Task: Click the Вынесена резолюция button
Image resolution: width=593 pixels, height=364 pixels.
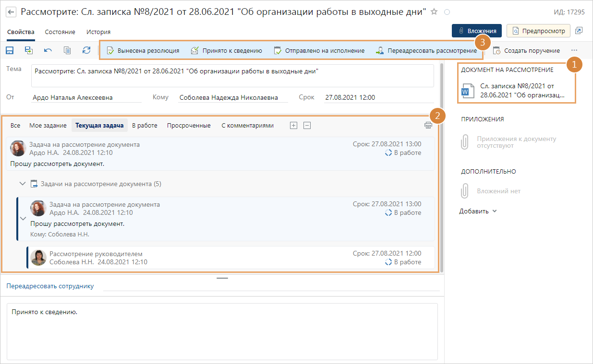Action: pyautogui.click(x=143, y=50)
